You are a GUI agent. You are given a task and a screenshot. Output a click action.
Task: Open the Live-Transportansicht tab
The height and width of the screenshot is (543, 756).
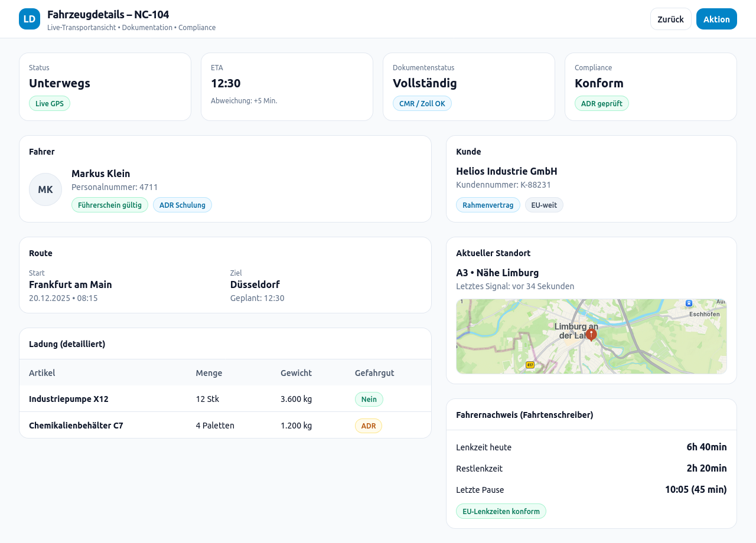[82, 27]
